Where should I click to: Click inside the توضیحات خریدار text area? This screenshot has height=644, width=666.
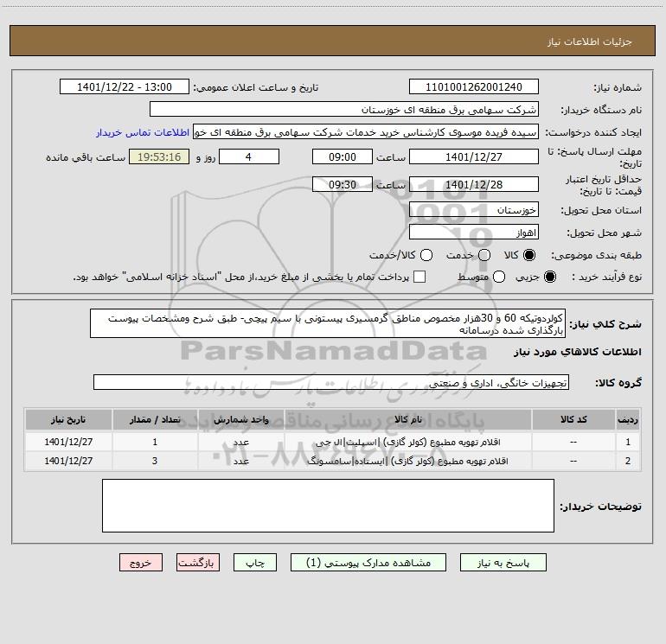coord(328,506)
